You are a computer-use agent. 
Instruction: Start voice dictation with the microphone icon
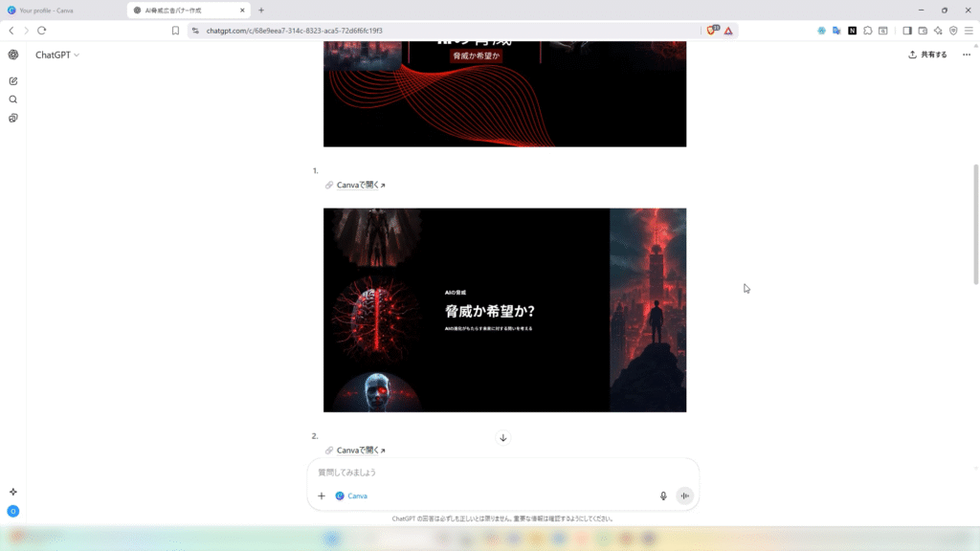[663, 496]
